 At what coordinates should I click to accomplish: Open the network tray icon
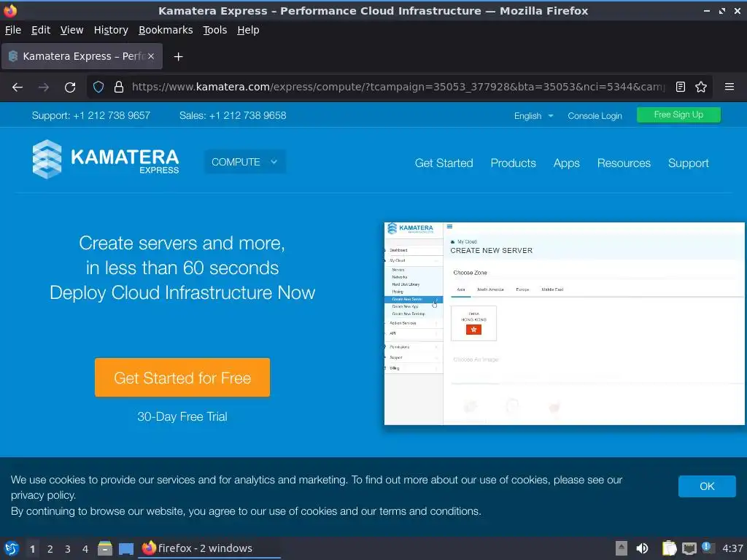point(689,548)
